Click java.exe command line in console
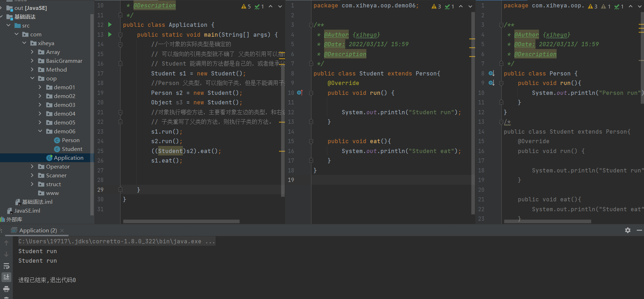 117,242
